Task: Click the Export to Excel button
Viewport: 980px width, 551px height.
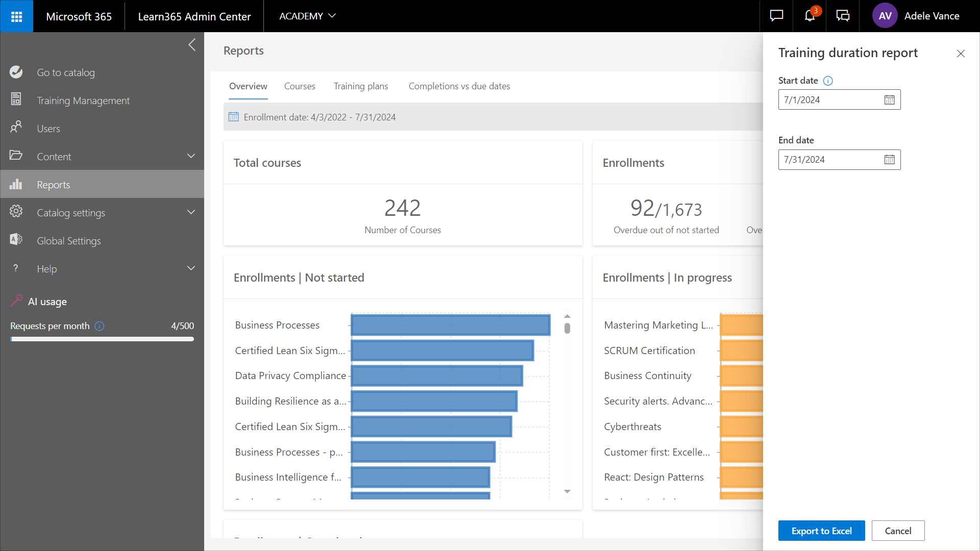Action: (x=821, y=531)
